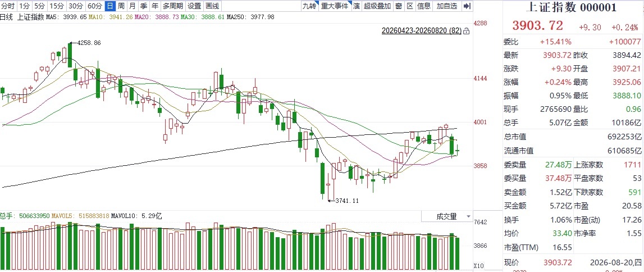Click the 委卖量 27.48万 value
Image resolution: width=644 pixels, height=272 pixels.
[x=559, y=165]
